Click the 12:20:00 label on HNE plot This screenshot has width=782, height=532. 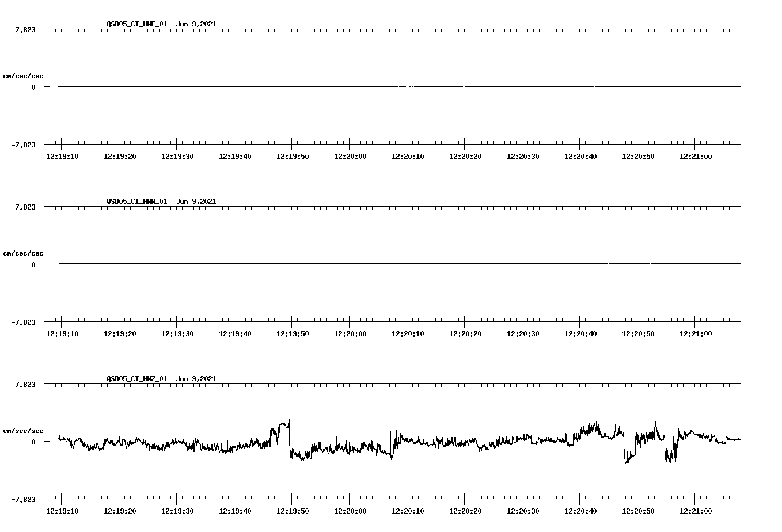pos(350,157)
